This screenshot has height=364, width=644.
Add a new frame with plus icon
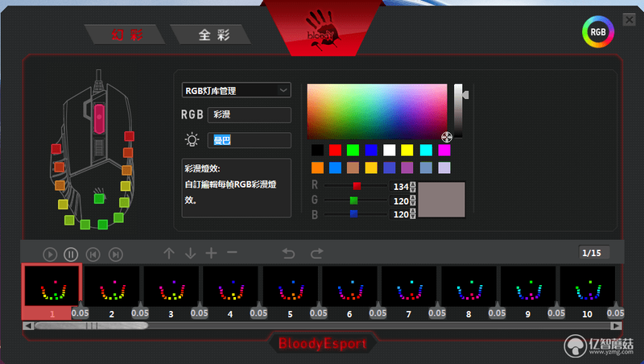pos(211,253)
